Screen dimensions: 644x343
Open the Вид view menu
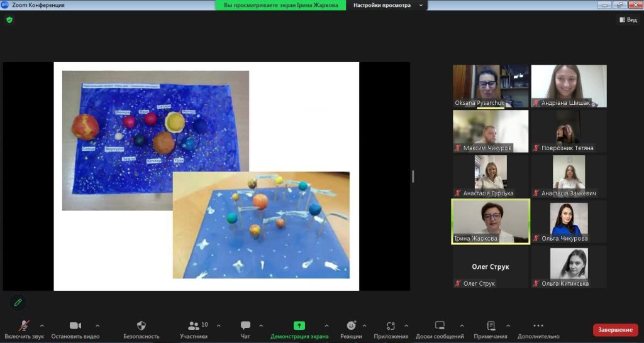pos(627,19)
